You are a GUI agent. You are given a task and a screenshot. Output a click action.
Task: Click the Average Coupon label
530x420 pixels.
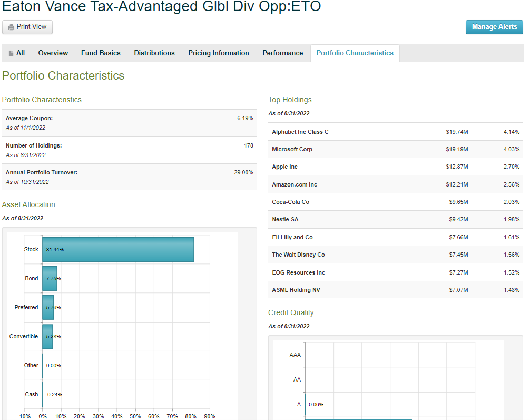[x=29, y=118]
